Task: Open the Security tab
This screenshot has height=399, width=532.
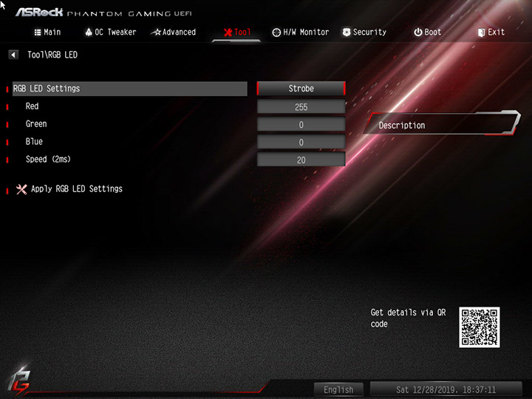Action: pyautogui.click(x=364, y=33)
